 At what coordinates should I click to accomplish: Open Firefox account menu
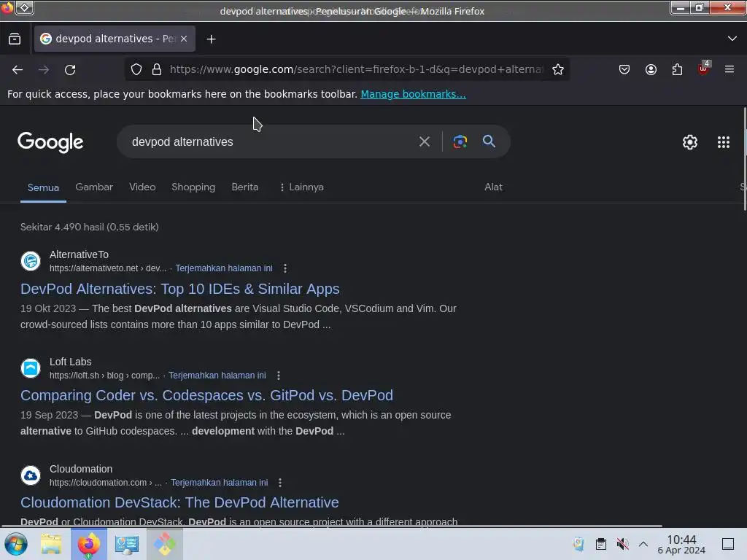[x=651, y=69]
